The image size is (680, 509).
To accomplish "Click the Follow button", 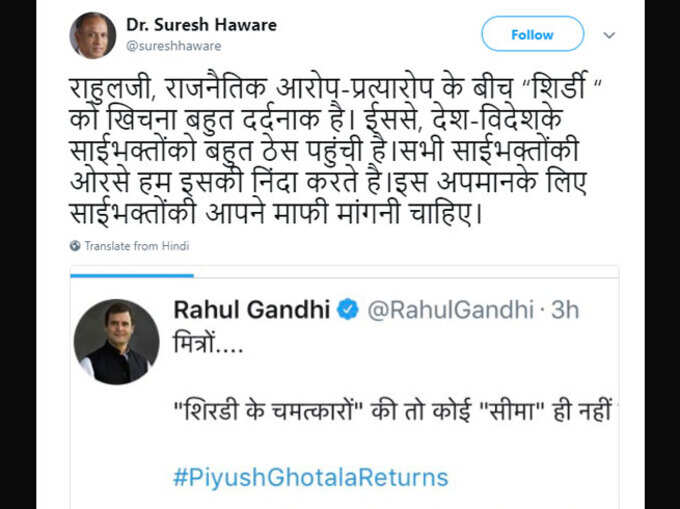I will [x=533, y=34].
